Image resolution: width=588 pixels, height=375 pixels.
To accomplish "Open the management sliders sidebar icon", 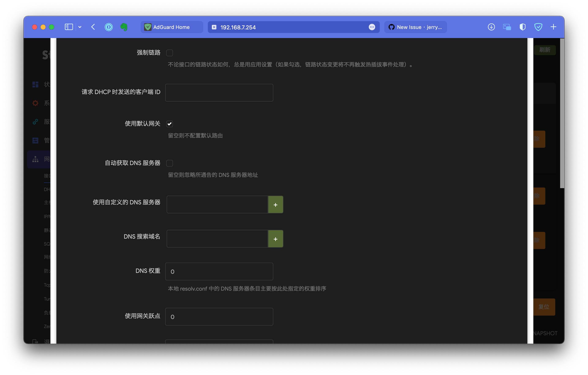I will 35,140.
